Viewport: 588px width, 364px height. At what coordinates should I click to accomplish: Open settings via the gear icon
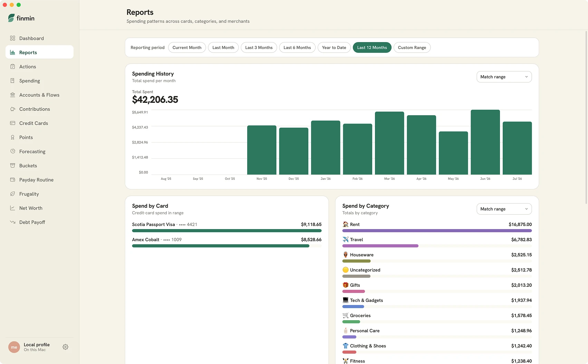pos(65,347)
